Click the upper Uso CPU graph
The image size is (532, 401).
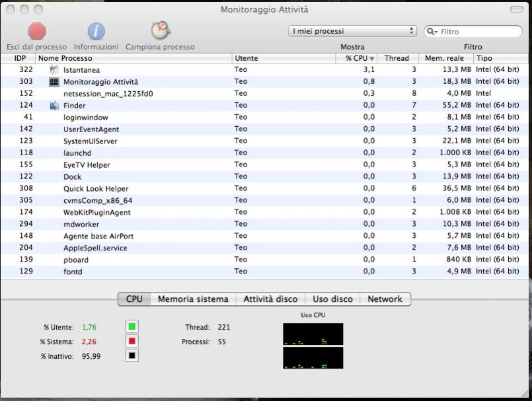coord(313,334)
